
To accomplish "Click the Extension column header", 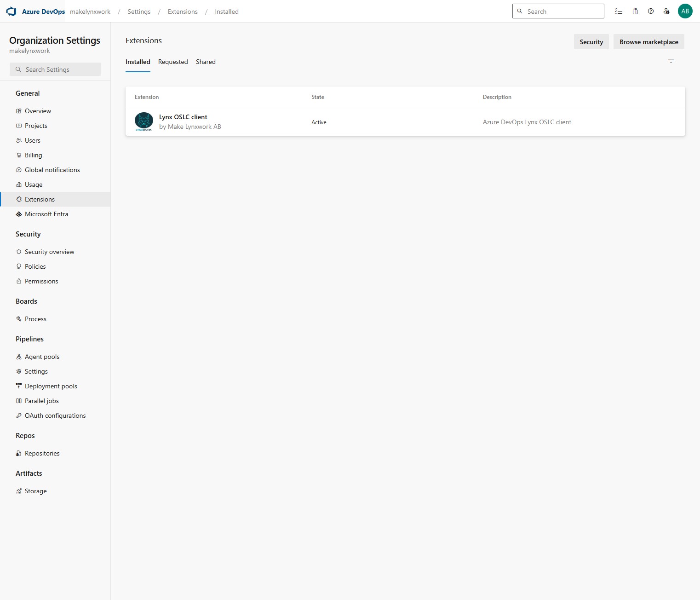I will [147, 97].
